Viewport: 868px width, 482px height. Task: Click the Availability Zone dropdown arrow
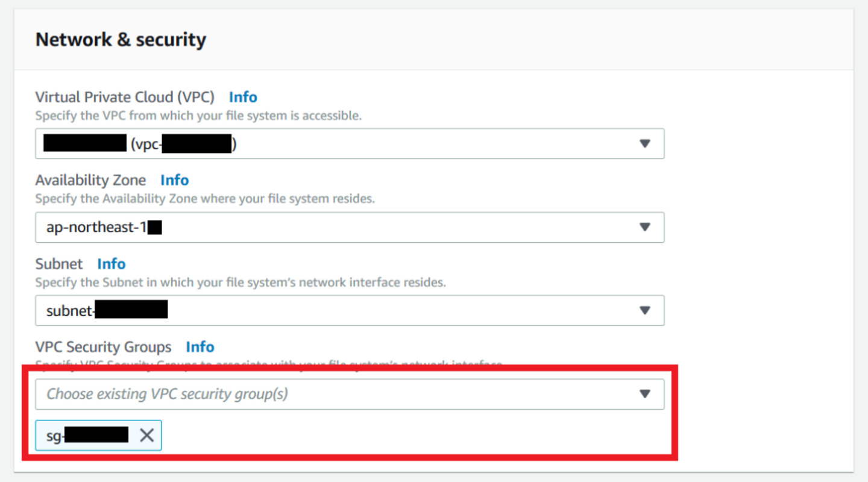(644, 227)
